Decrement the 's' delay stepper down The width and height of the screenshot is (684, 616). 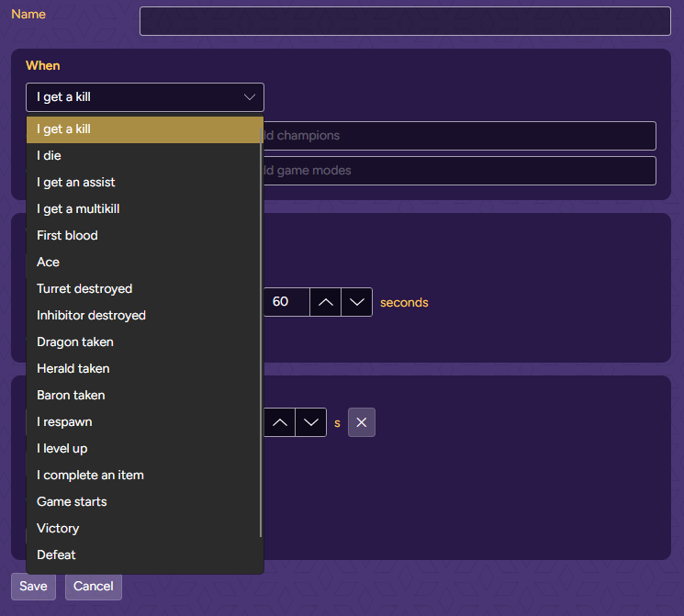(x=311, y=422)
